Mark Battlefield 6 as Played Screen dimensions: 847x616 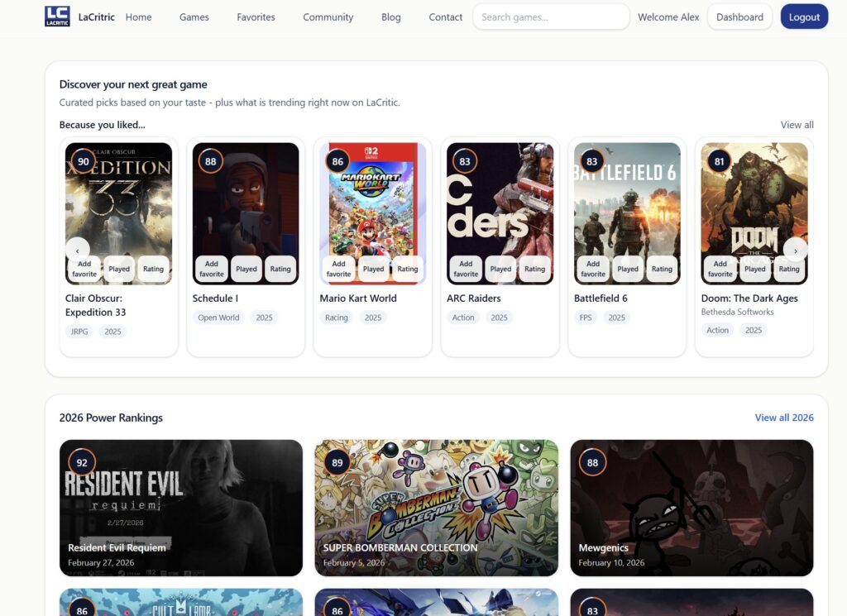[x=628, y=269]
